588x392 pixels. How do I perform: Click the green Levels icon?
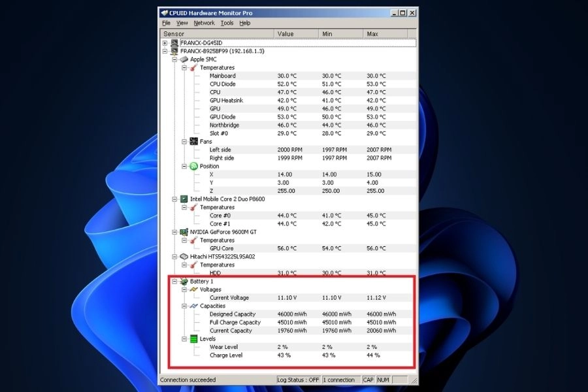193,338
